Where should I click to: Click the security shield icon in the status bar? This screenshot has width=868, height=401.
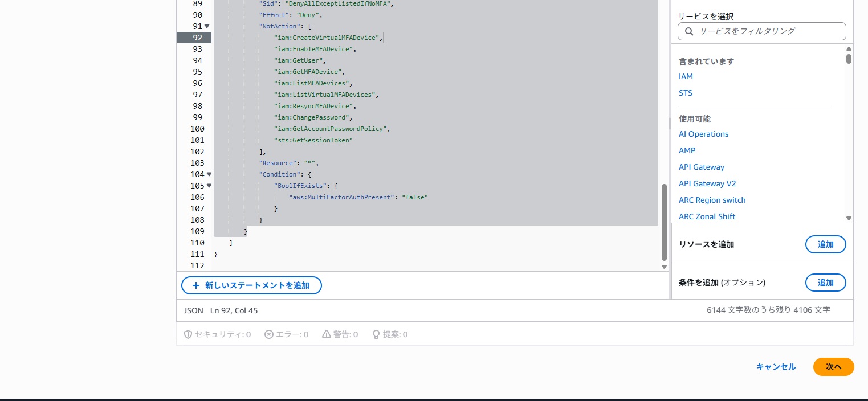pyautogui.click(x=188, y=334)
